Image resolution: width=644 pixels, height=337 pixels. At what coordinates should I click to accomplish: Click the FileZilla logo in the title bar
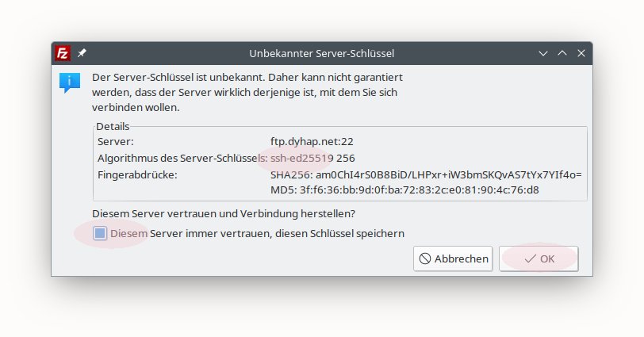click(x=63, y=53)
